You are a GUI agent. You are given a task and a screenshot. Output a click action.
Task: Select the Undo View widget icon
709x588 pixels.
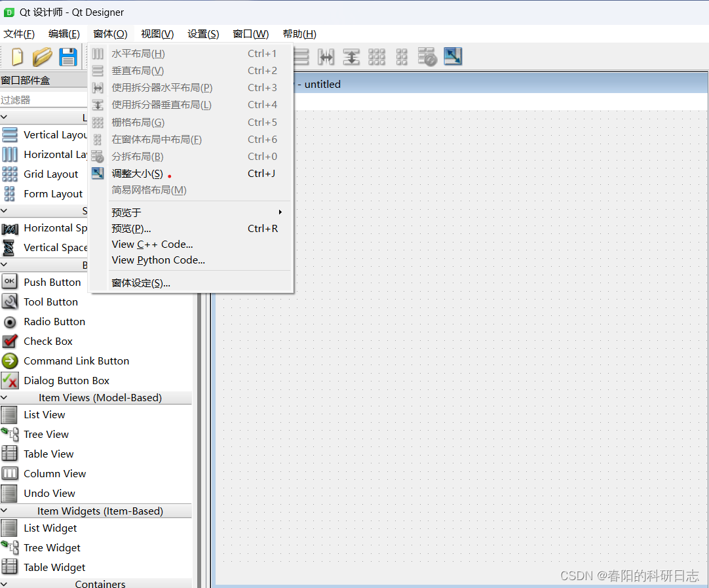[9, 494]
